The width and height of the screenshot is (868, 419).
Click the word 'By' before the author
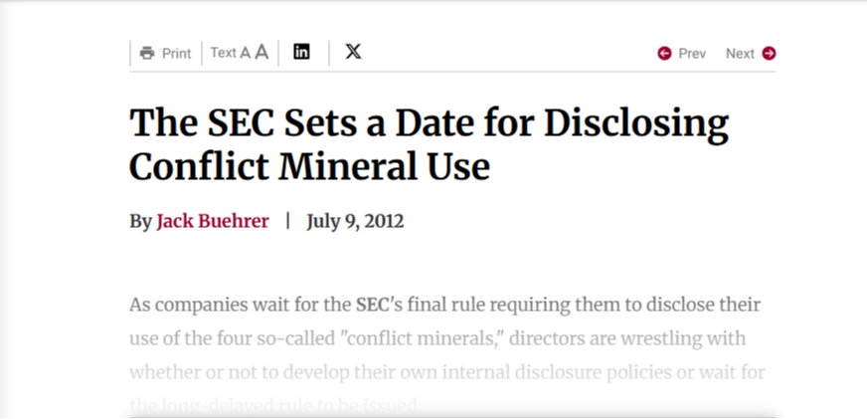pyautogui.click(x=140, y=222)
